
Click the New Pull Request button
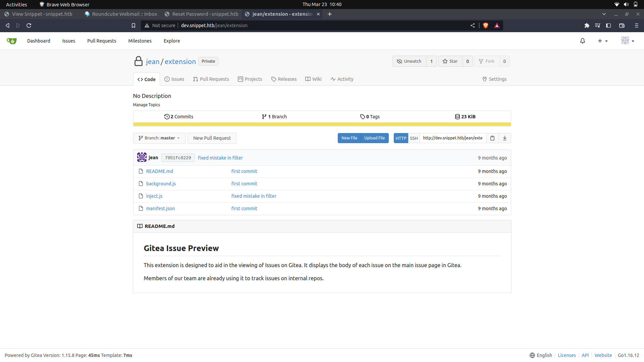[x=212, y=138]
